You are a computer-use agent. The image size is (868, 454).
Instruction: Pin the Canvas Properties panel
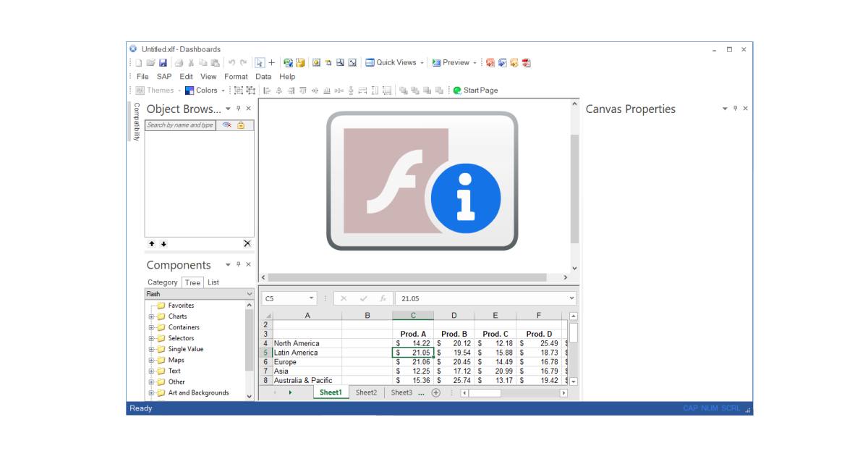(736, 109)
